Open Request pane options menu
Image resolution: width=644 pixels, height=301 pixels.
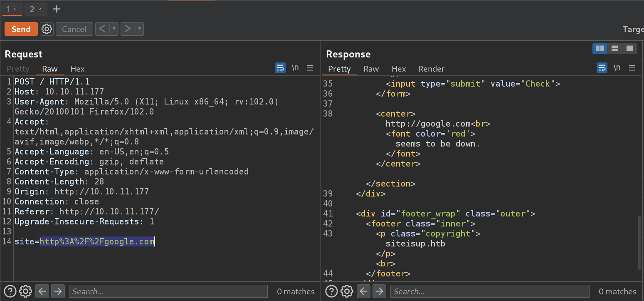click(x=310, y=68)
